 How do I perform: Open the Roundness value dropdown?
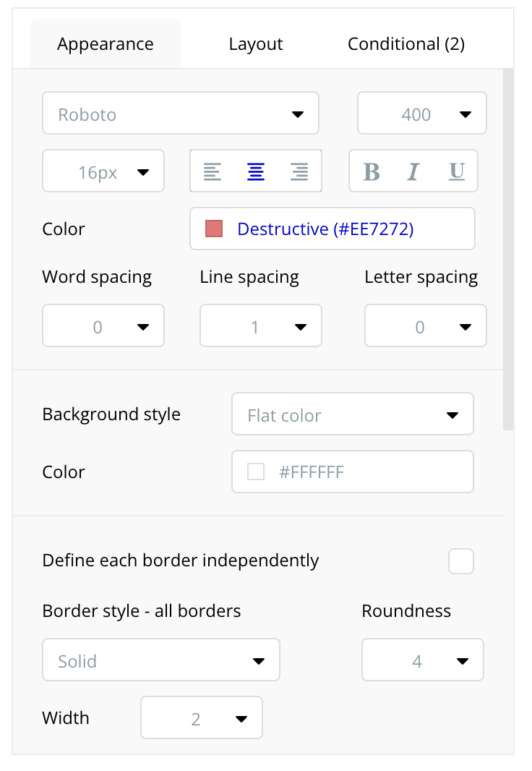point(423,660)
